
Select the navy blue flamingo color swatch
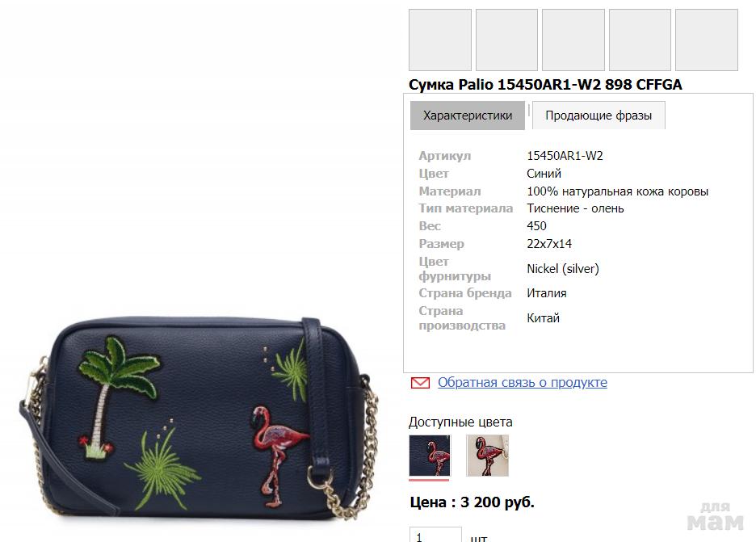[x=430, y=456]
